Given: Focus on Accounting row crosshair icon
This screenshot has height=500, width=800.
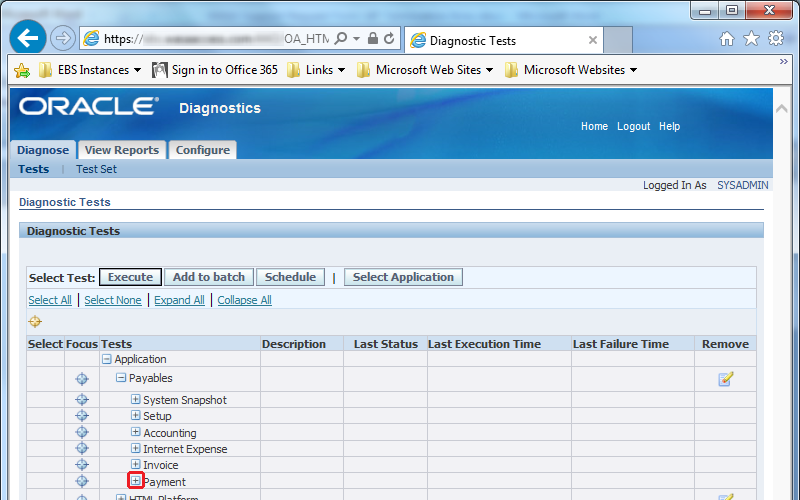Looking at the screenshot, I should click(x=82, y=432).
